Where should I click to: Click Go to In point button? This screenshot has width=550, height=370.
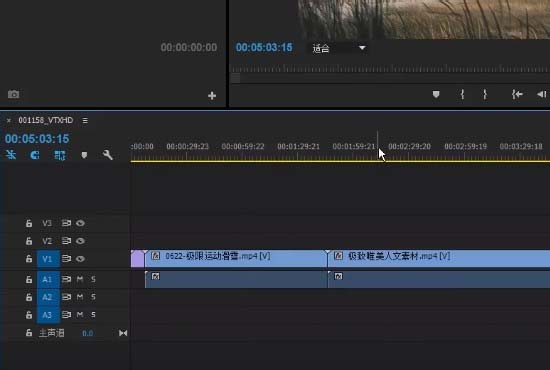click(x=517, y=94)
